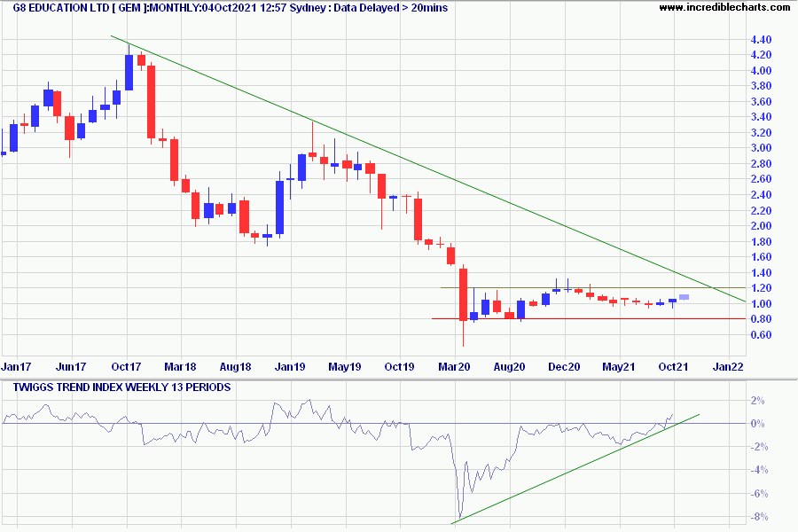Click the 1.00 price axis label
The height and width of the screenshot is (532, 798).
click(x=761, y=304)
